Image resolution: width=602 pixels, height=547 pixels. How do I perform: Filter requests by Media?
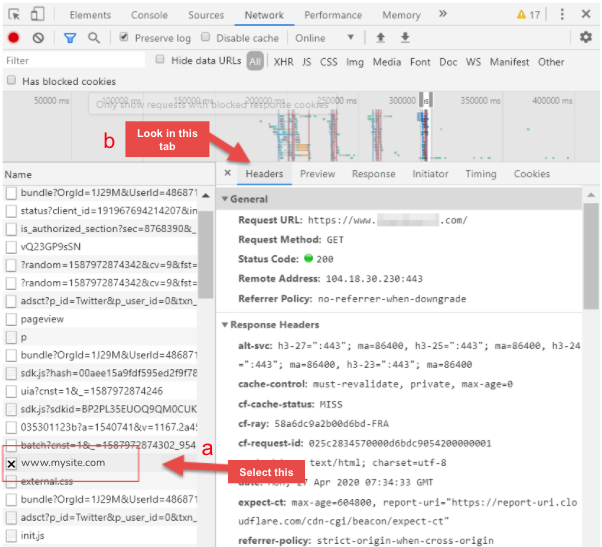[x=387, y=62]
